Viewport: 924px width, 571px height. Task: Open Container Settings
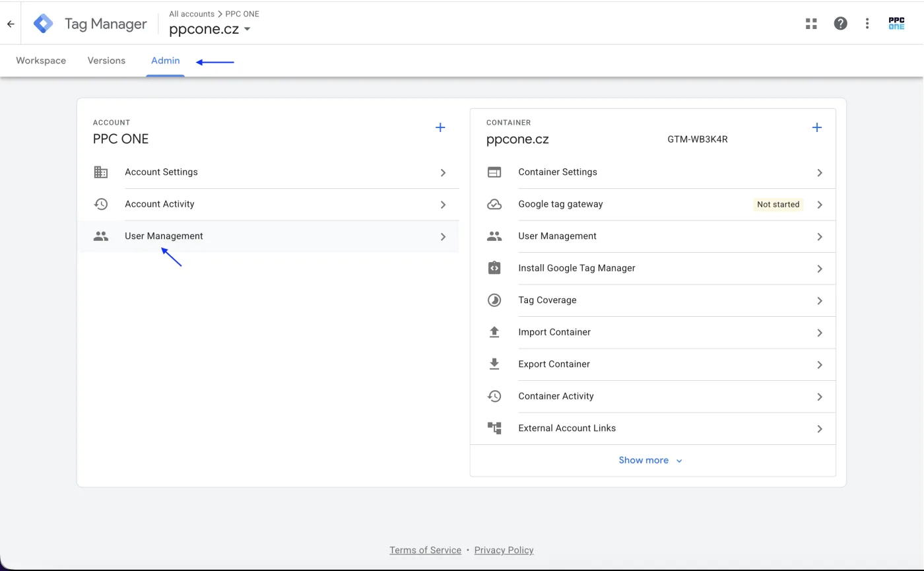(653, 172)
